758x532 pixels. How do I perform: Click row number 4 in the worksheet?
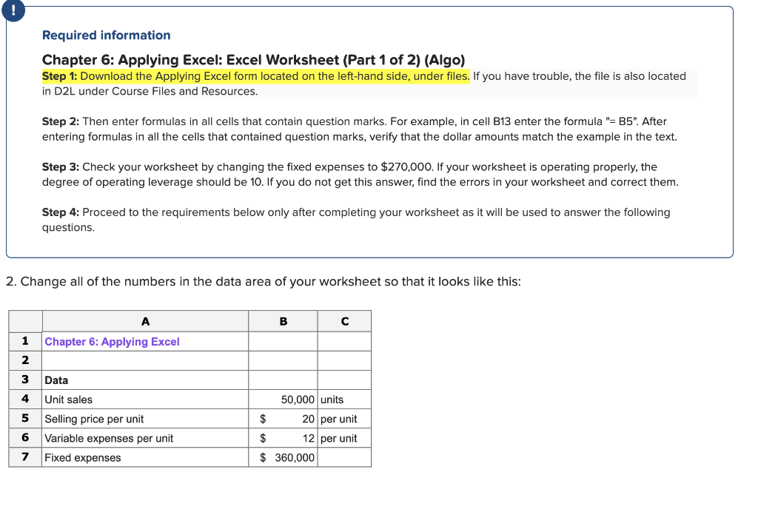click(x=24, y=399)
